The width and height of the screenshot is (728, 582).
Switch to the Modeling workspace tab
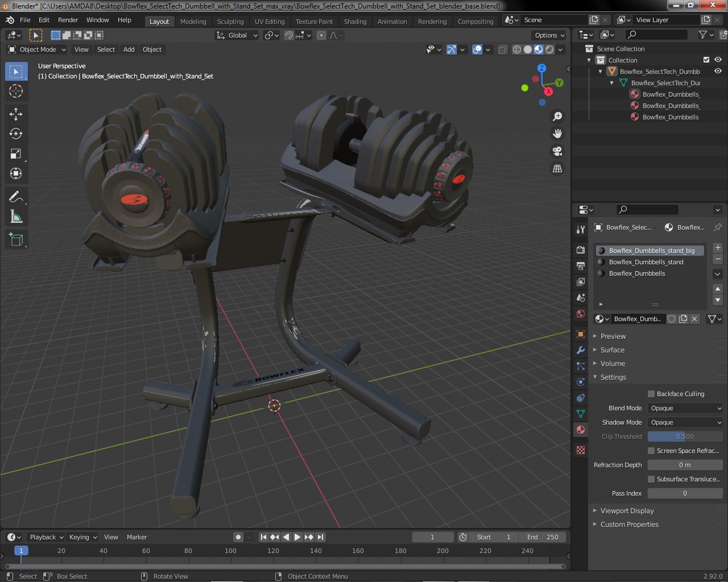coord(193,22)
